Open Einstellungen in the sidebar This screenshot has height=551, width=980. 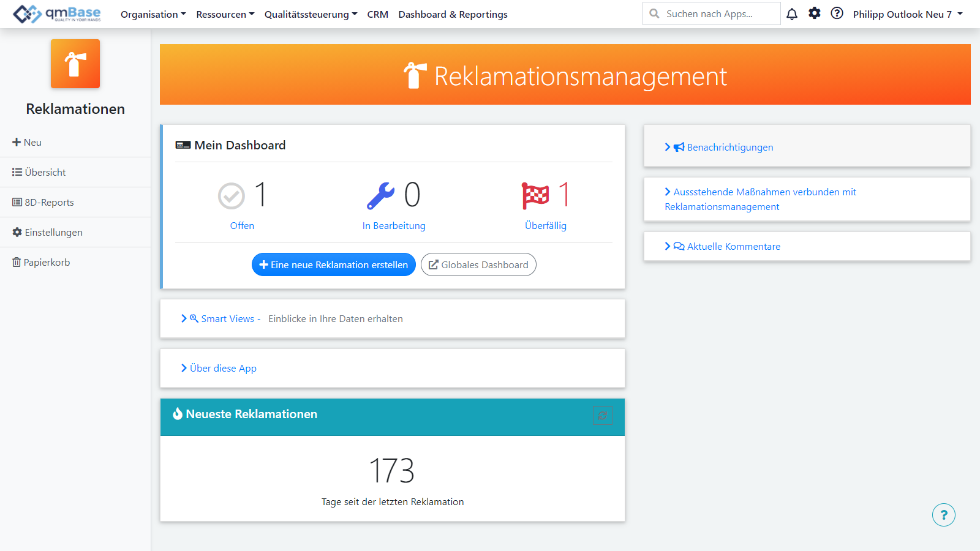[x=75, y=232]
